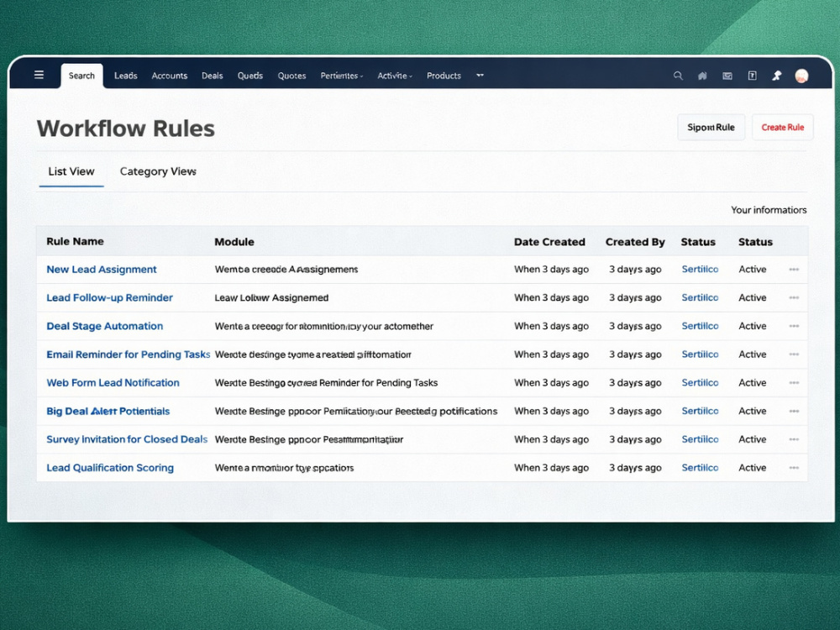Open more options for New Lead Assignment row
The width and height of the screenshot is (840, 630).
coord(794,270)
